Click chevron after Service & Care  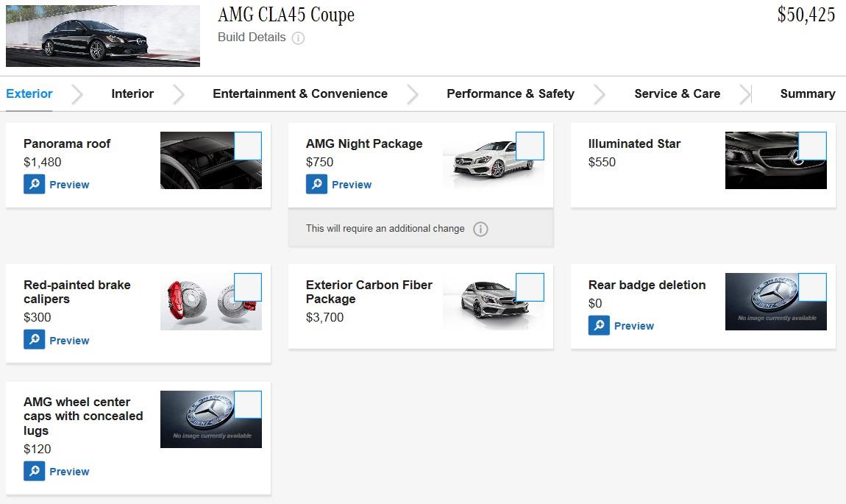click(745, 94)
